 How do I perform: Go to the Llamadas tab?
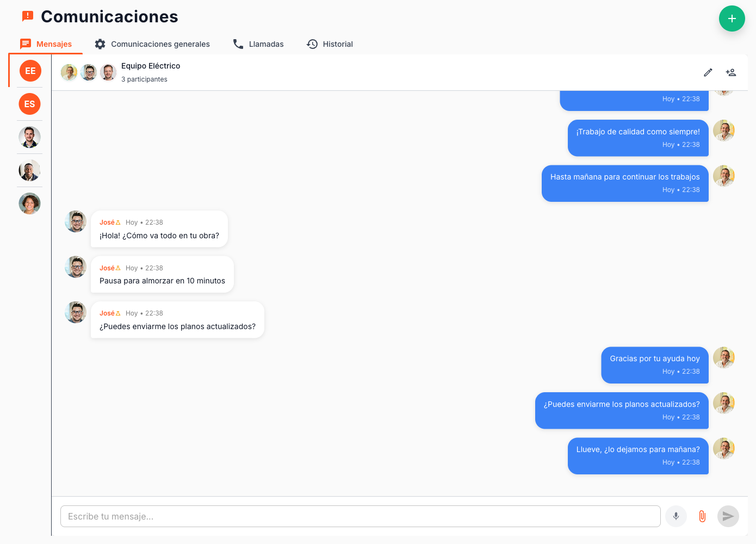(x=258, y=44)
